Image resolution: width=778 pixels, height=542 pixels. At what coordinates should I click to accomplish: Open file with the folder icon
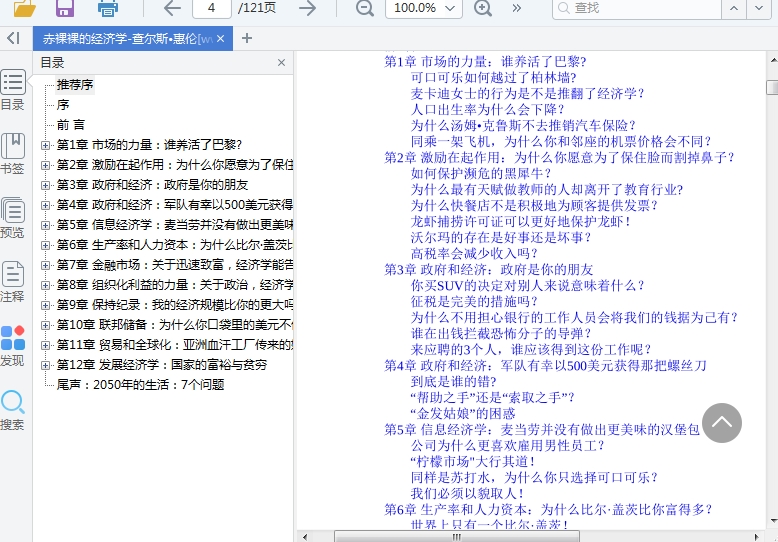[24, 8]
